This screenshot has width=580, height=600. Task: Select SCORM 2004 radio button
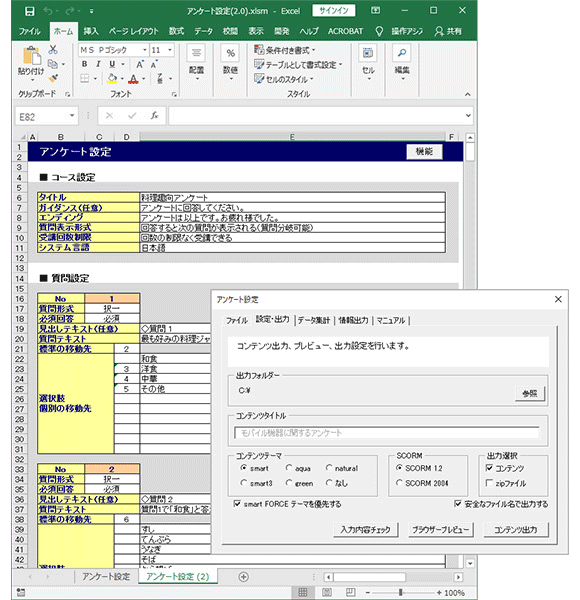[x=399, y=483]
